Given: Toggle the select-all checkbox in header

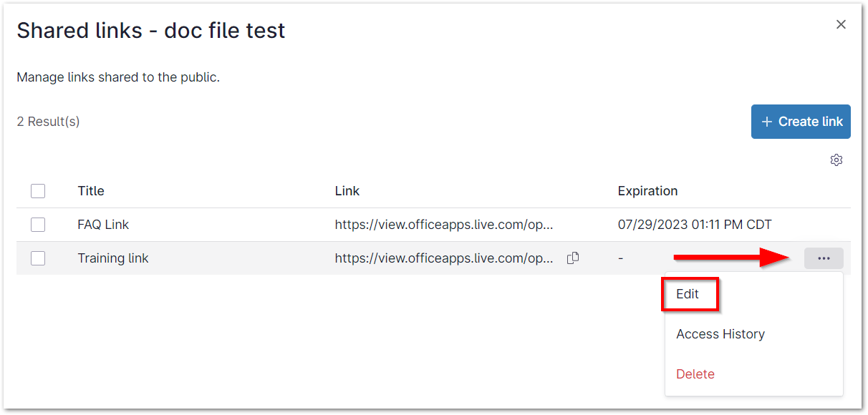Looking at the screenshot, I should [38, 191].
